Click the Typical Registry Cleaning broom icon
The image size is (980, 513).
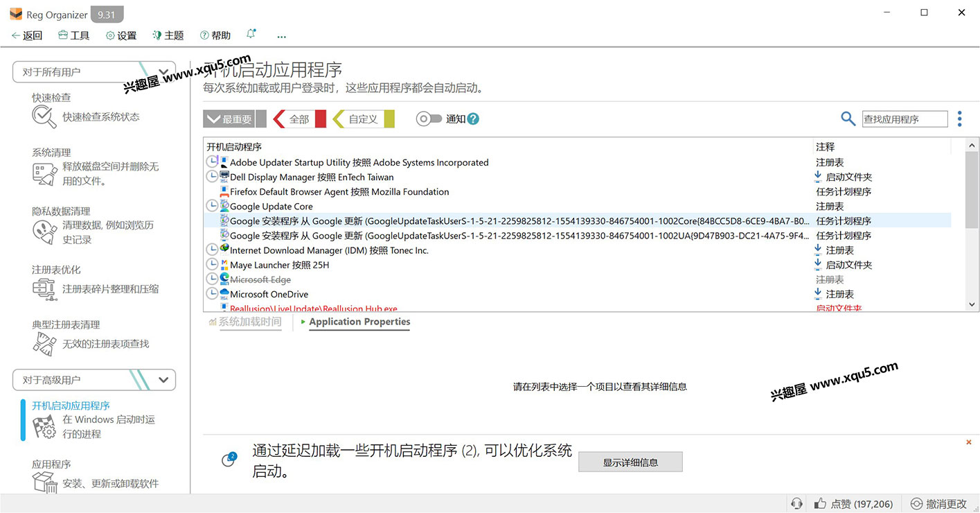[x=44, y=344]
